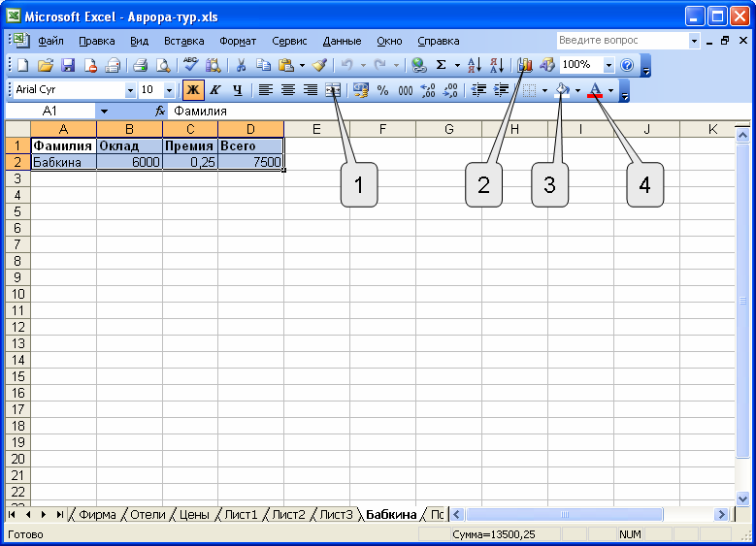Copy the selection with the Copy icon
Viewport: 756px width, 546px height.
[x=263, y=65]
